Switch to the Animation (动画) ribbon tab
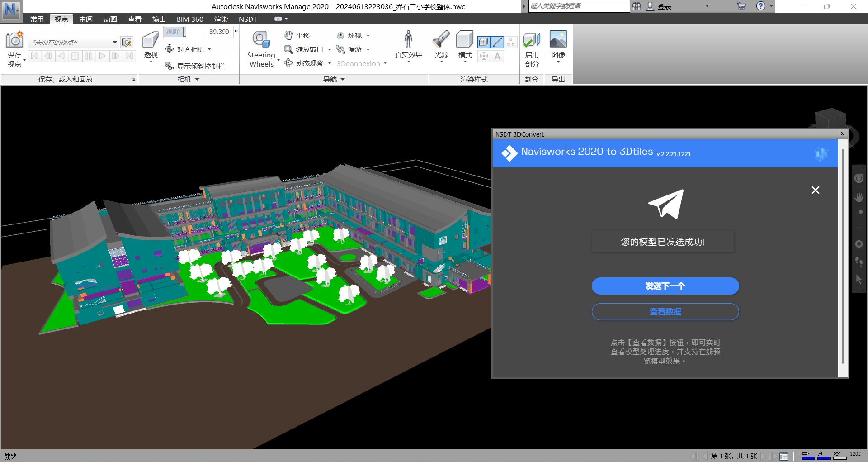The width and height of the screenshot is (868, 462). 110,19
